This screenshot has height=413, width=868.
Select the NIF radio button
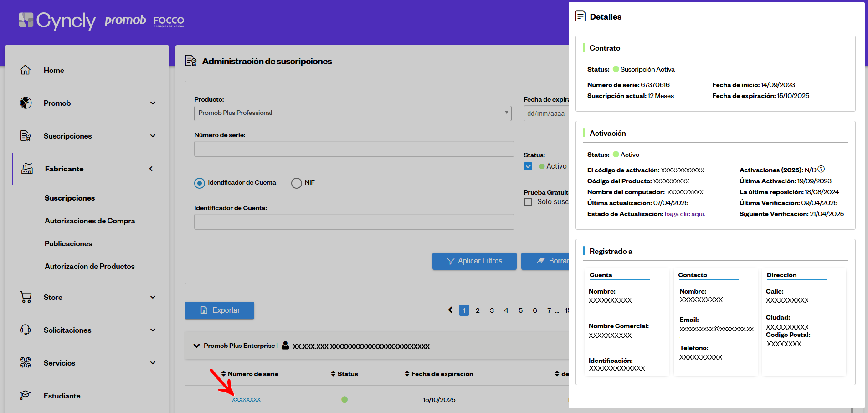[x=297, y=183]
